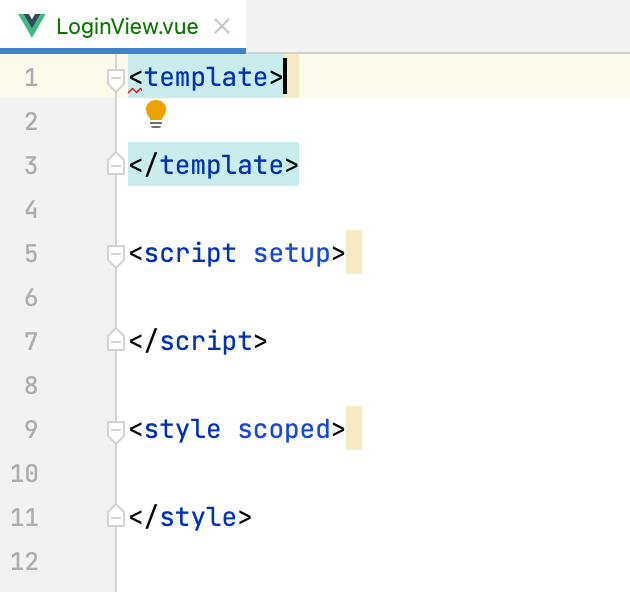Click fold end marker at closing style
The image size is (630, 592).
point(116,516)
